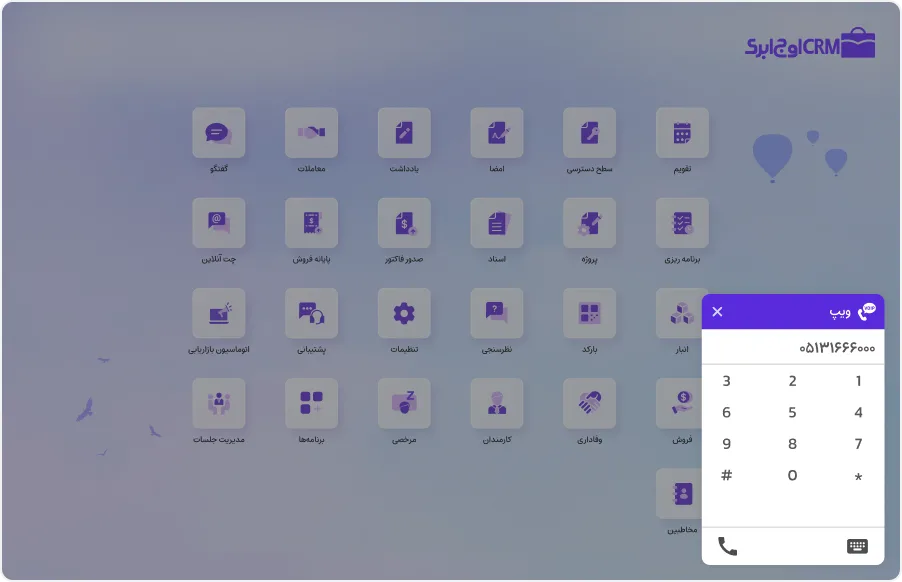Click the phone call icon in dialer
This screenshot has width=902, height=582.
[x=728, y=546]
